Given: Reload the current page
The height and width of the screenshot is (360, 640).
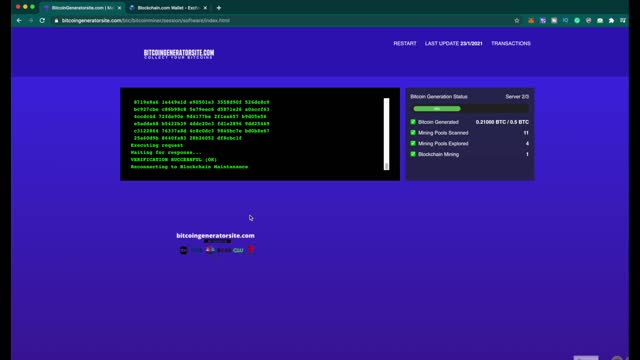Looking at the screenshot, I should (x=42, y=20).
